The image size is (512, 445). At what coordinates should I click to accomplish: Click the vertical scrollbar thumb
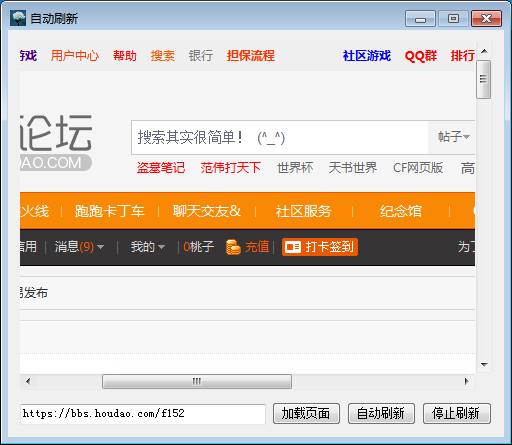click(x=483, y=79)
